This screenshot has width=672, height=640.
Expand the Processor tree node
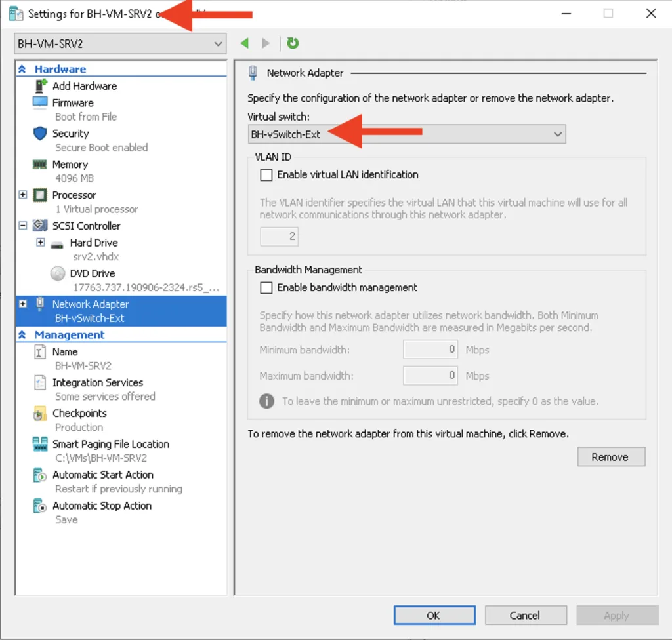tap(23, 195)
